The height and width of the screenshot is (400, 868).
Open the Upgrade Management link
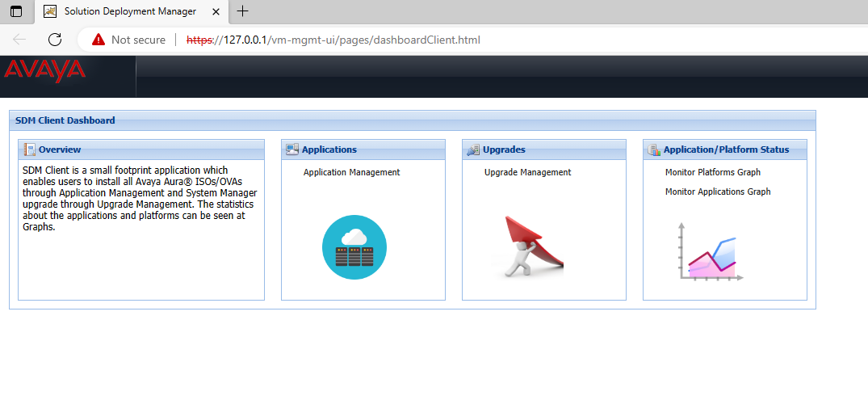pyautogui.click(x=527, y=172)
